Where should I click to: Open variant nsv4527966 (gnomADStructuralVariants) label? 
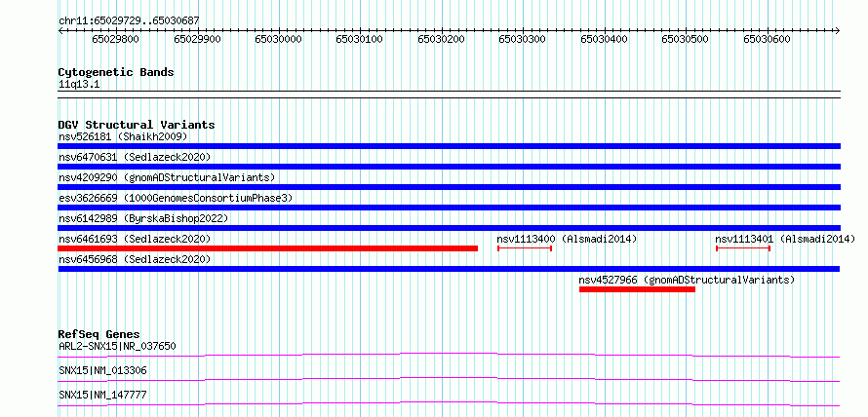point(687,280)
